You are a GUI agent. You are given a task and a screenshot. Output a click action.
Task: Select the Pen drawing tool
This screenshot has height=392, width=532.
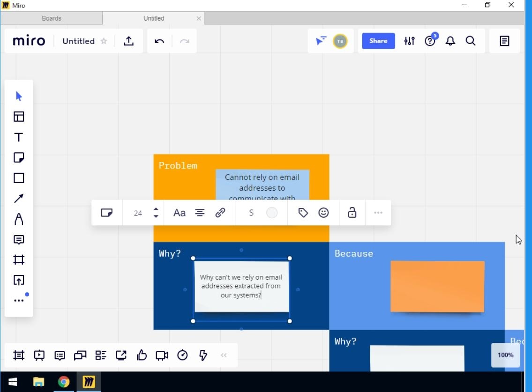coord(19,219)
